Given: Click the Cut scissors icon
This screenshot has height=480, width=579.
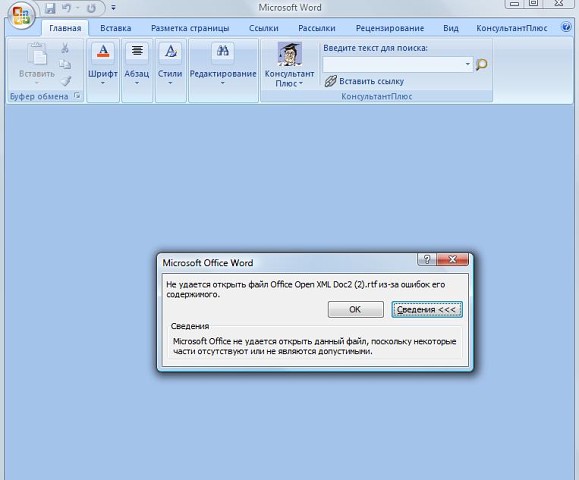Looking at the screenshot, I should (65, 48).
